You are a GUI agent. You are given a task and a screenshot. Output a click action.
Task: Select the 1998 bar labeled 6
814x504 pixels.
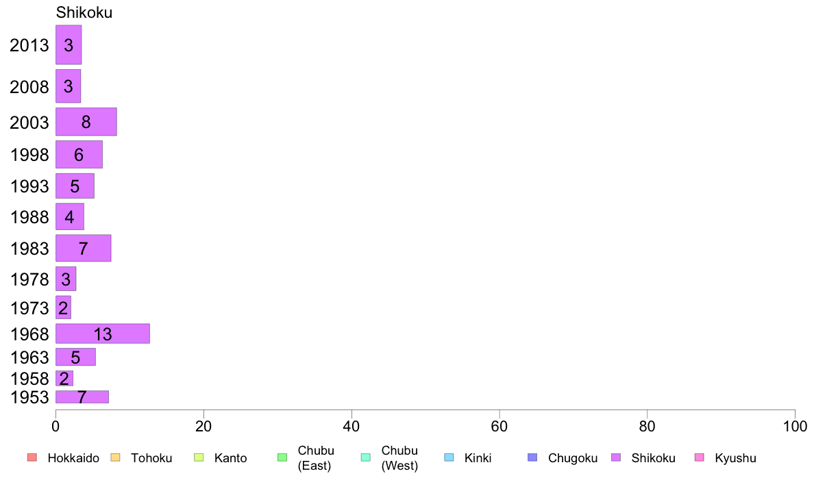79,155
